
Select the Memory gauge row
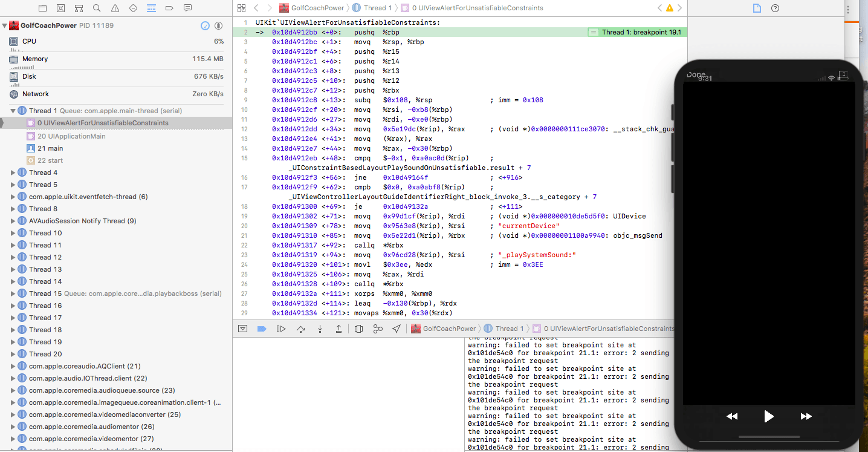pos(116,59)
